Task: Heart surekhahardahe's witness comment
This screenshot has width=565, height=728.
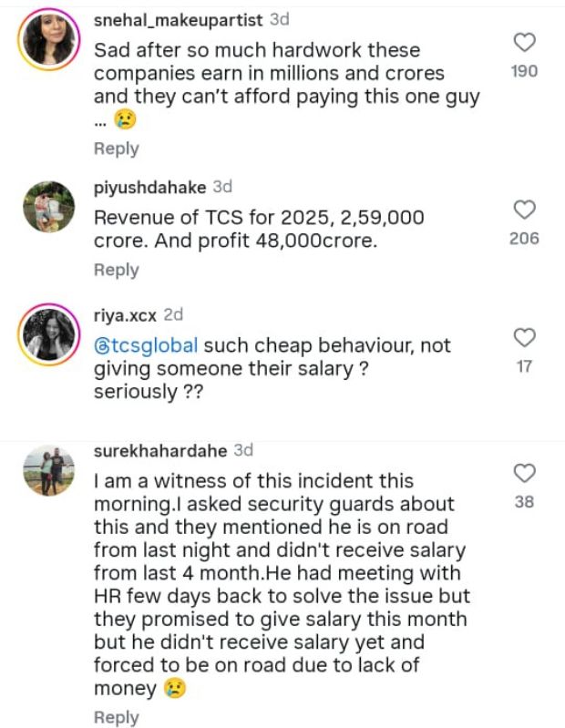Action: click(524, 473)
